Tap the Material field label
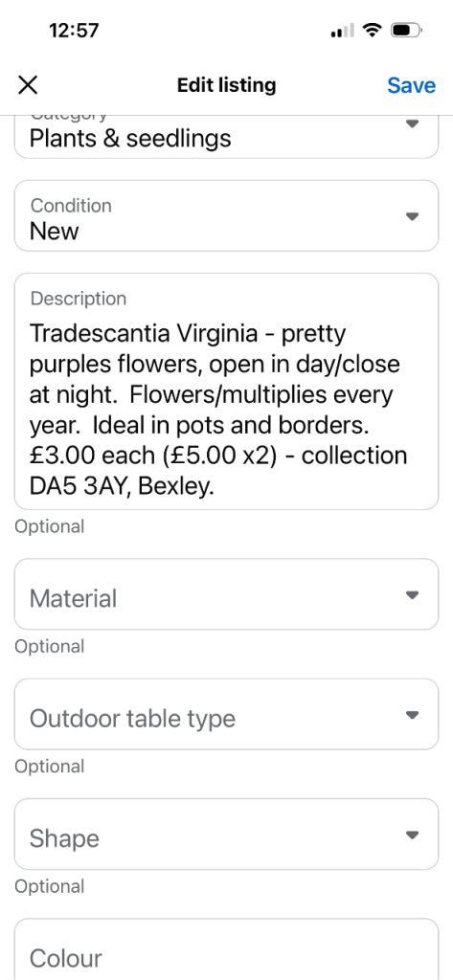The height and width of the screenshot is (980, 453). click(73, 599)
